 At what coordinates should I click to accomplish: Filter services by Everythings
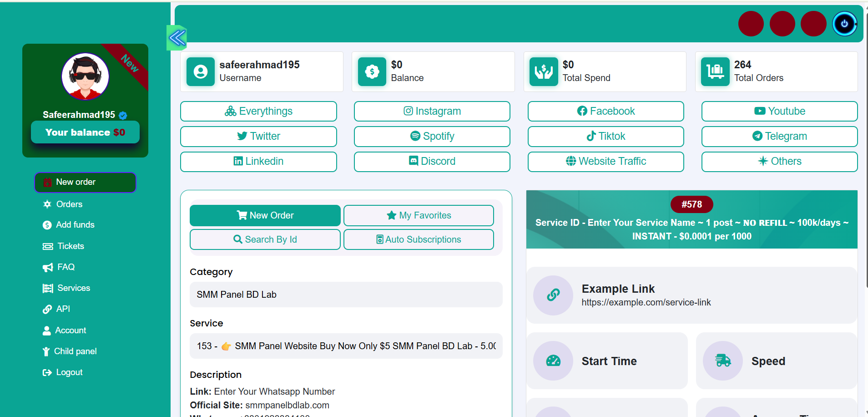(258, 111)
